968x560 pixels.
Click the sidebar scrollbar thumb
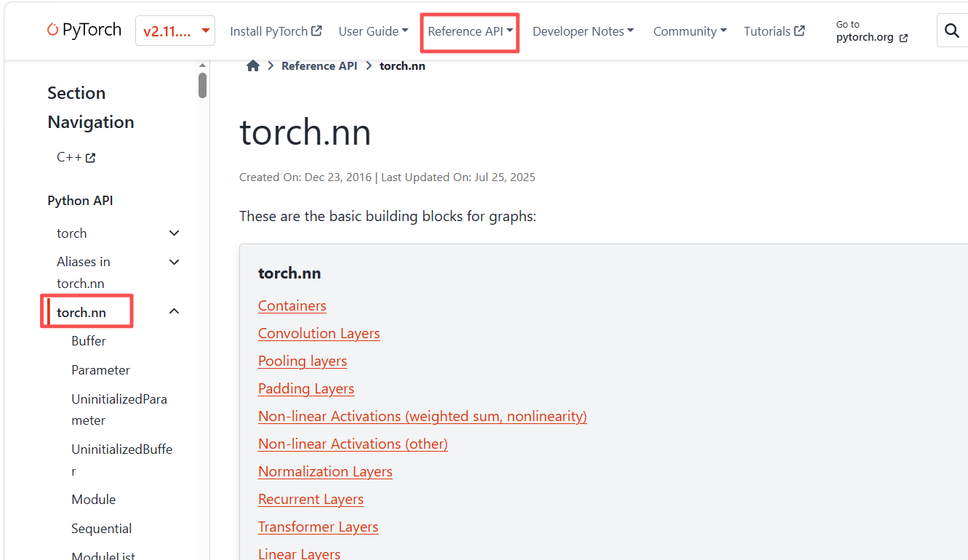coord(202,84)
